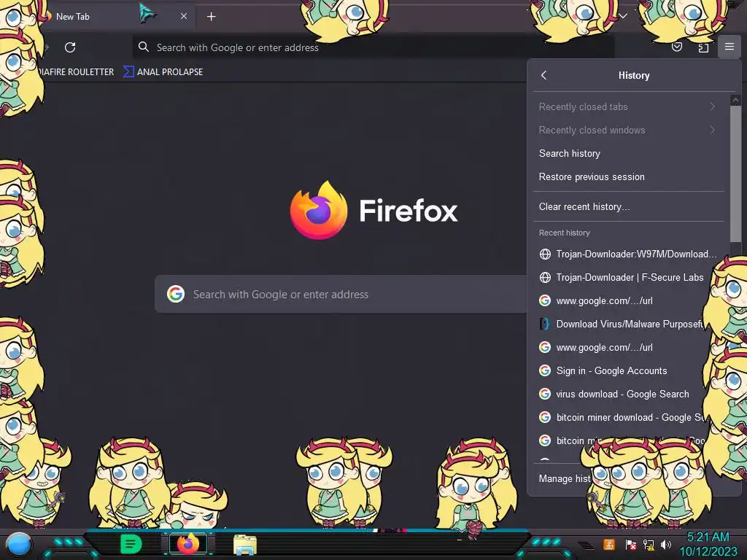The width and height of the screenshot is (747, 560).
Task: Expand Recently closed tabs submenu
Action: (x=627, y=106)
